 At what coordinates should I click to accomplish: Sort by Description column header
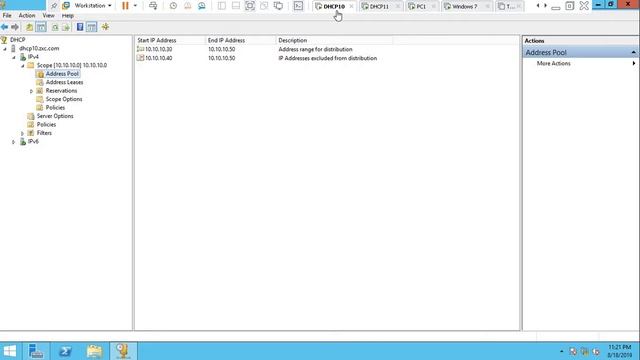click(x=334, y=40)
